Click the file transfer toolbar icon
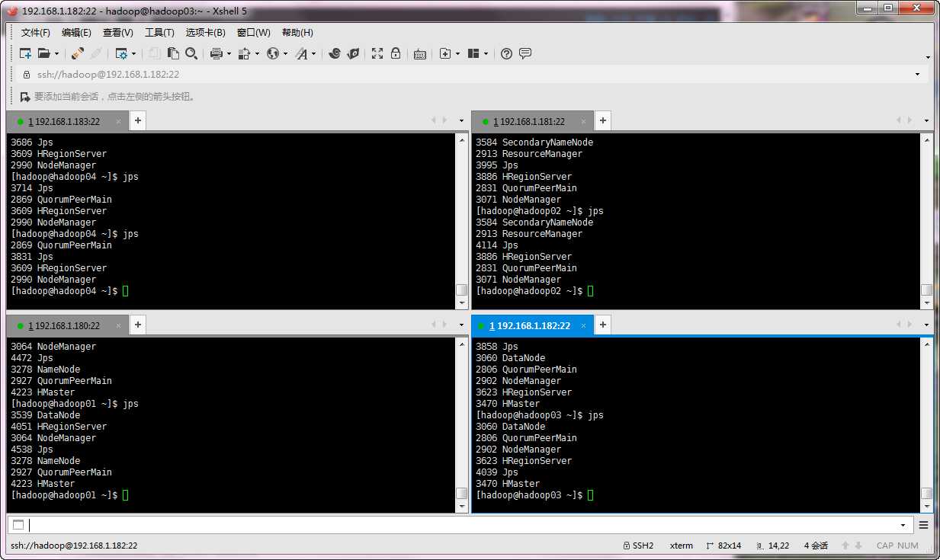The image size is (940, 560). (x=244, y=53)
